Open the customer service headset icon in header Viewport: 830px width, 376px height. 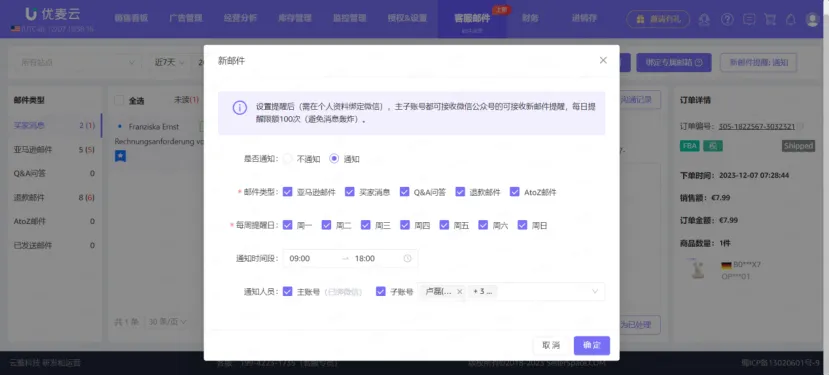point(704,19)
